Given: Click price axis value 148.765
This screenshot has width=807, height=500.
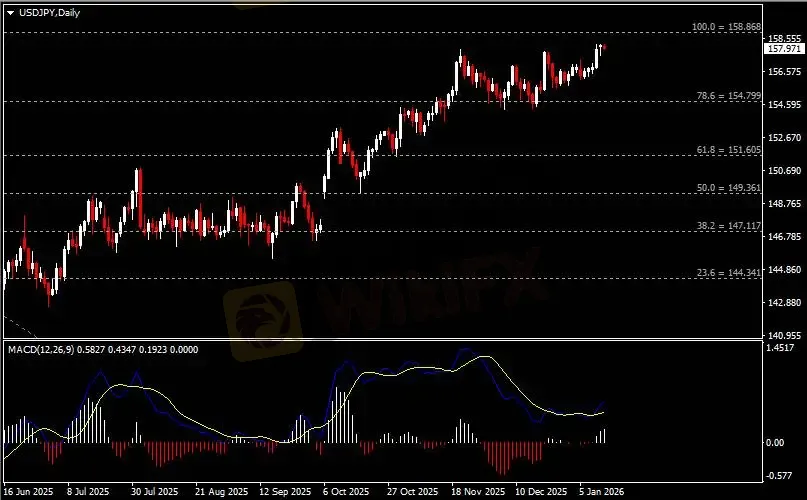Looking at the screenshot, I should (x=784, y=204).
